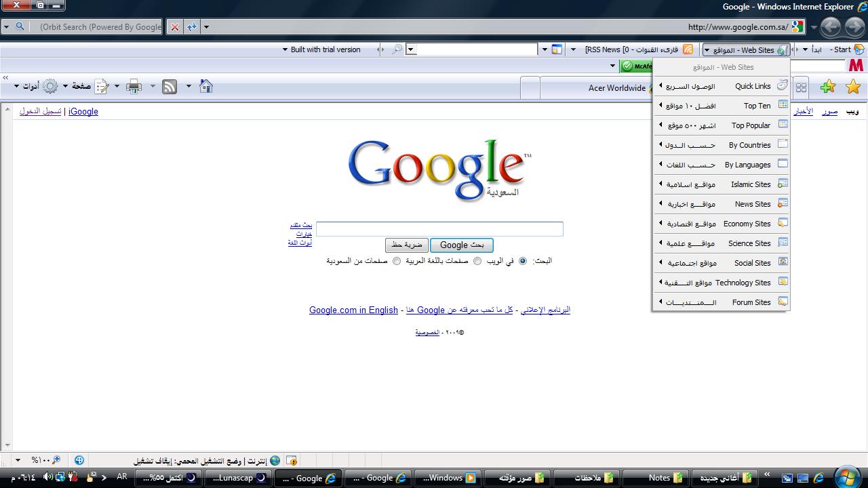Click the RSS News reader orange icon
Screen dimensions: 868x488
[688, 49]
